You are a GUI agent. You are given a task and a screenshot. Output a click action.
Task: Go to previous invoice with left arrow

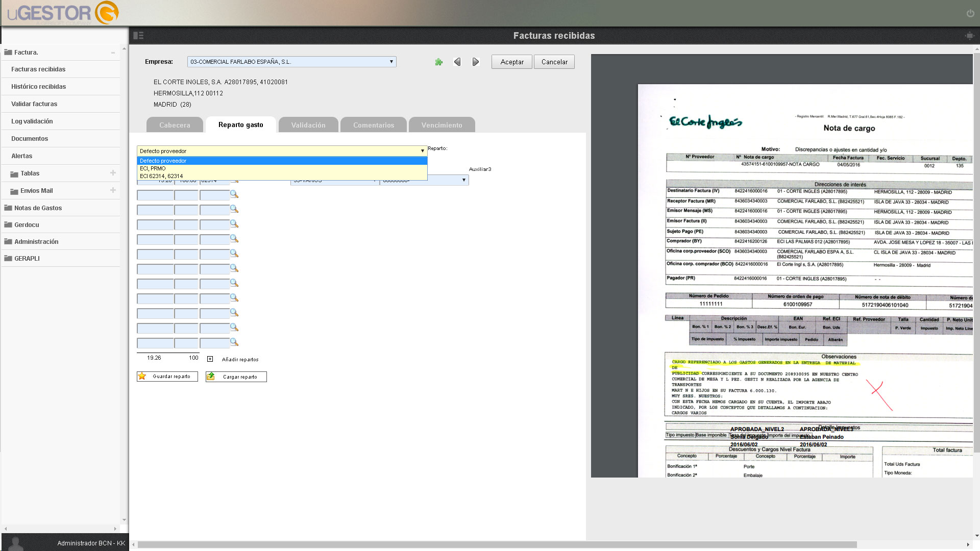click(457, 62)
